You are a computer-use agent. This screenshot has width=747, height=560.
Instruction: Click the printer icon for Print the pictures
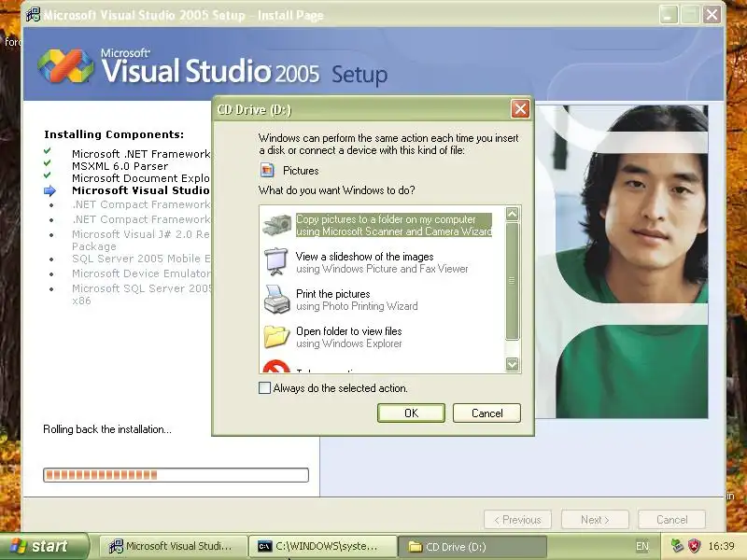tap(276, 300)
